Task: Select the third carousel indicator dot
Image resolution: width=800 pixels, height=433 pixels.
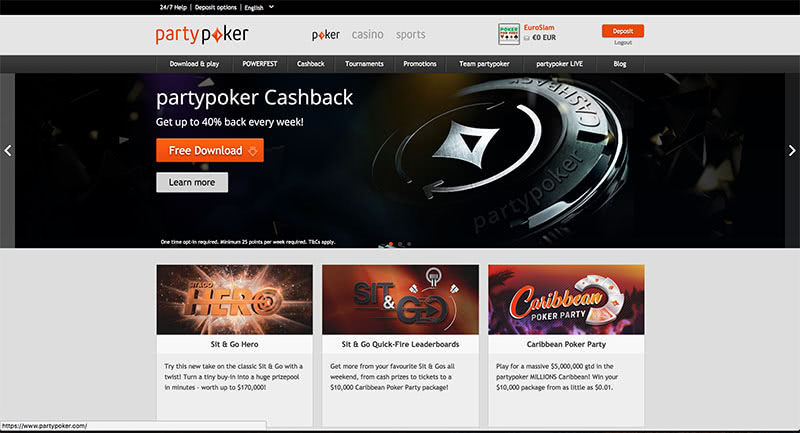Action: click(x=409, y=244)
